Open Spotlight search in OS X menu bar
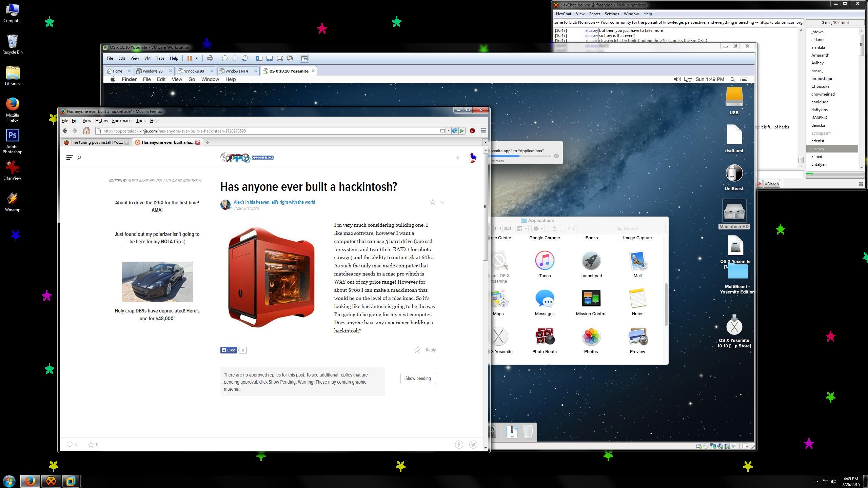 coord(733,79)
